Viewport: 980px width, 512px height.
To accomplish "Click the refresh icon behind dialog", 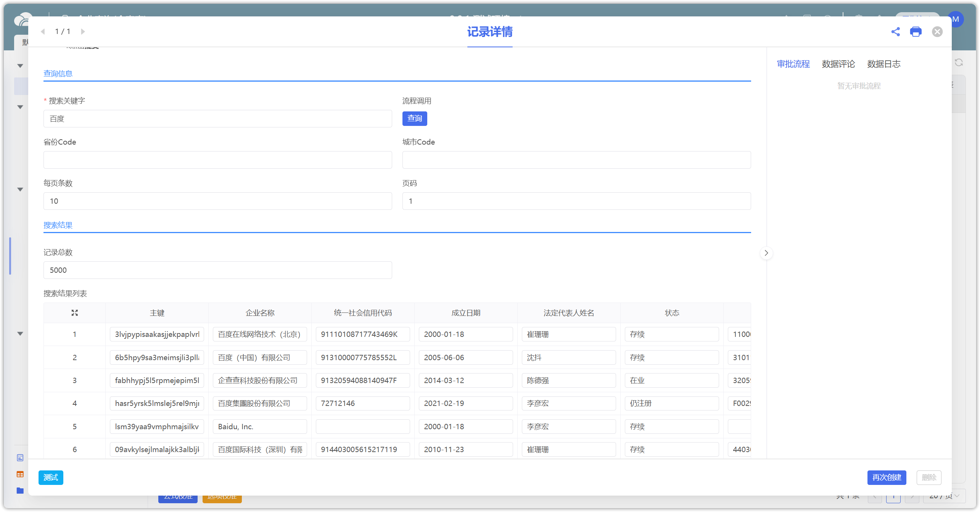I will tap(959, 63).
